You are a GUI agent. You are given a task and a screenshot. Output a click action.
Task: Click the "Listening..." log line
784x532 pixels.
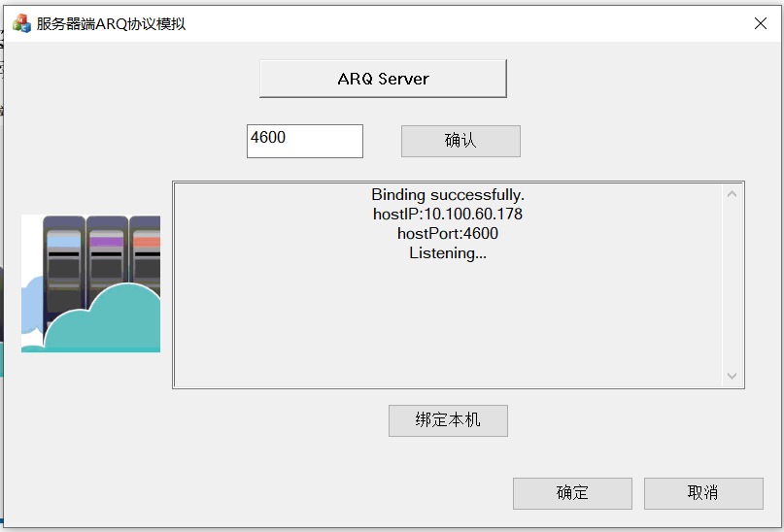(x=448, y=252)
